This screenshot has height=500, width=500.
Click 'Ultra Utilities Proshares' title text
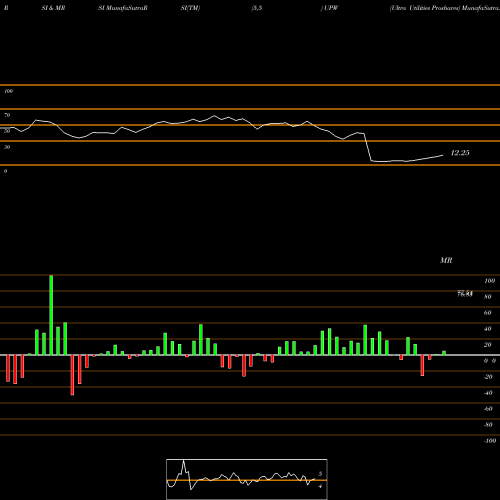425,8
